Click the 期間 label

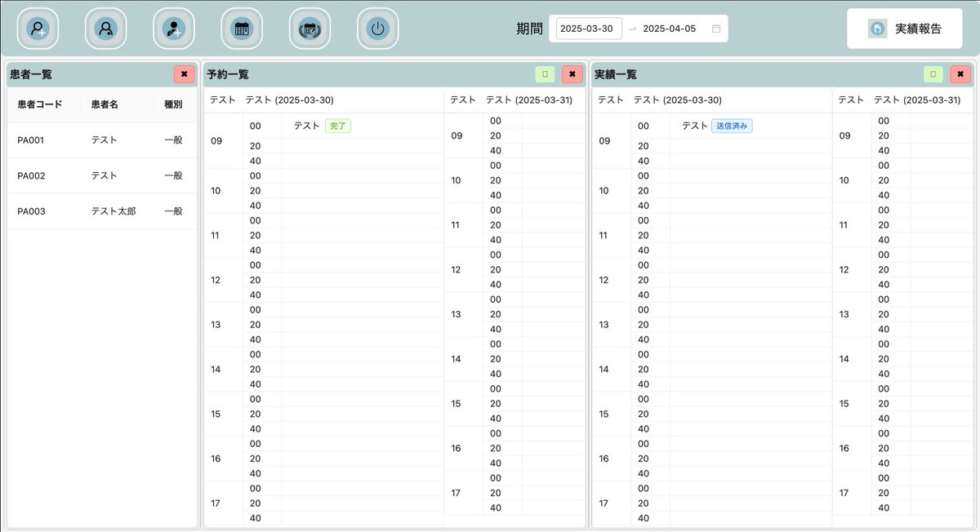point(529,29)
